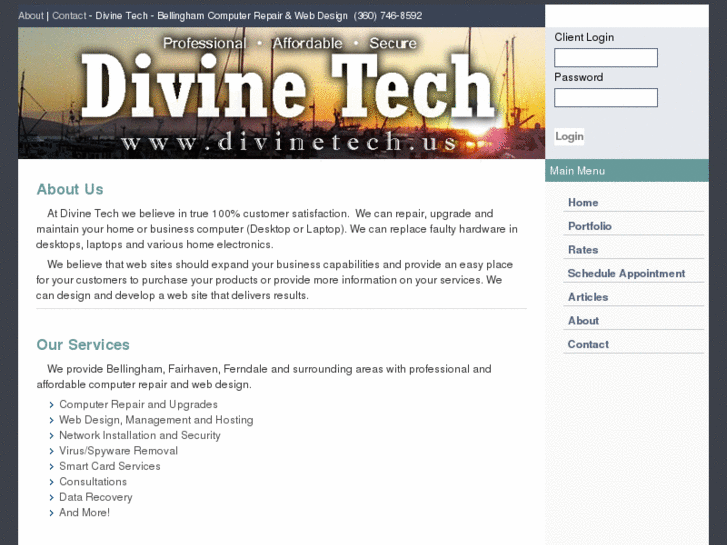Click the Divine Tech banner image
The image size is (727, 545).
point(281,93)
